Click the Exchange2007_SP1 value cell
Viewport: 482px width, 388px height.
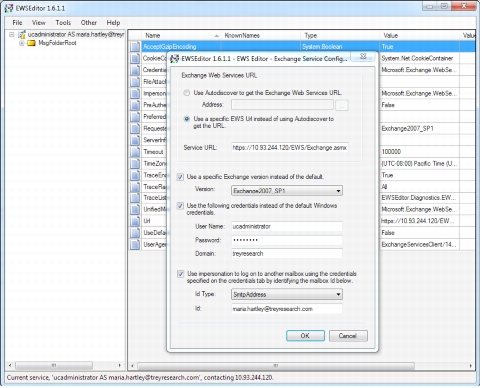click(x=419, y=128)
